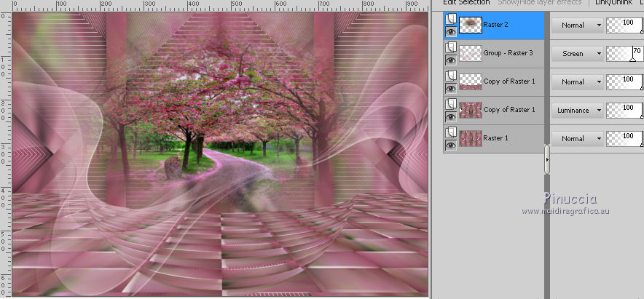
Task: Click the opacity slider for Raster 2
Action: (625, 25)
